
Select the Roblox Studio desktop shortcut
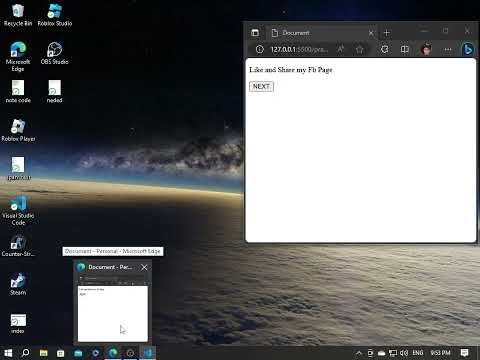(x=55, y=14)
